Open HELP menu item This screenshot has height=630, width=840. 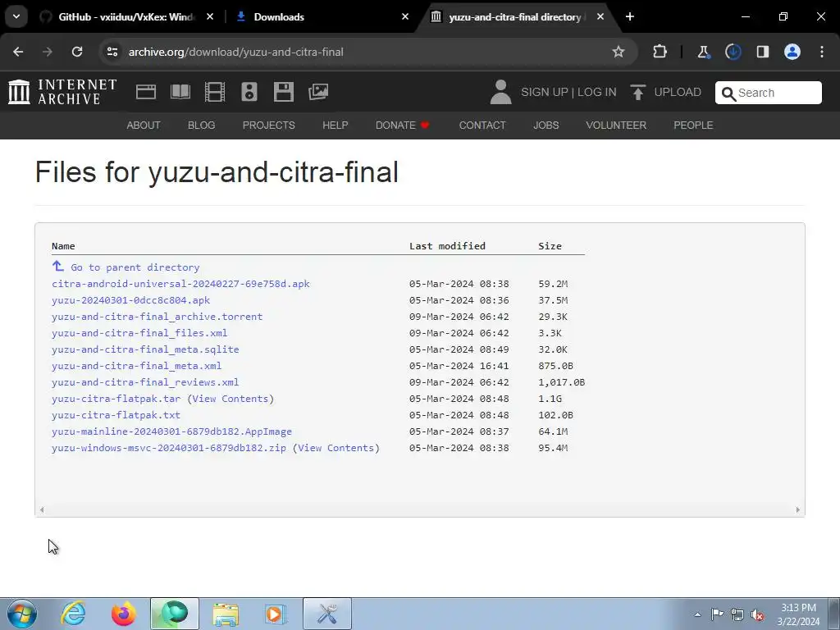click(x=336, y=126)
